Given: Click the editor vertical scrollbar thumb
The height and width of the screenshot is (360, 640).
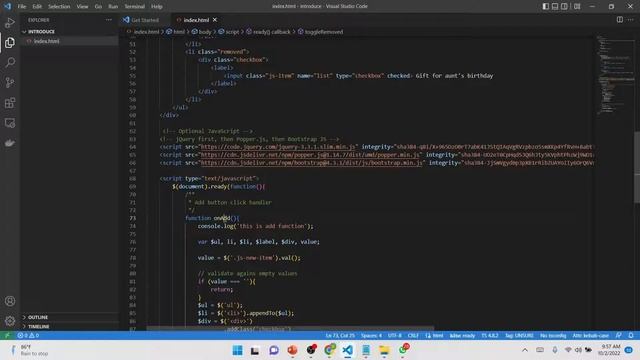Looking at the screenshot, I should point(637,167).
